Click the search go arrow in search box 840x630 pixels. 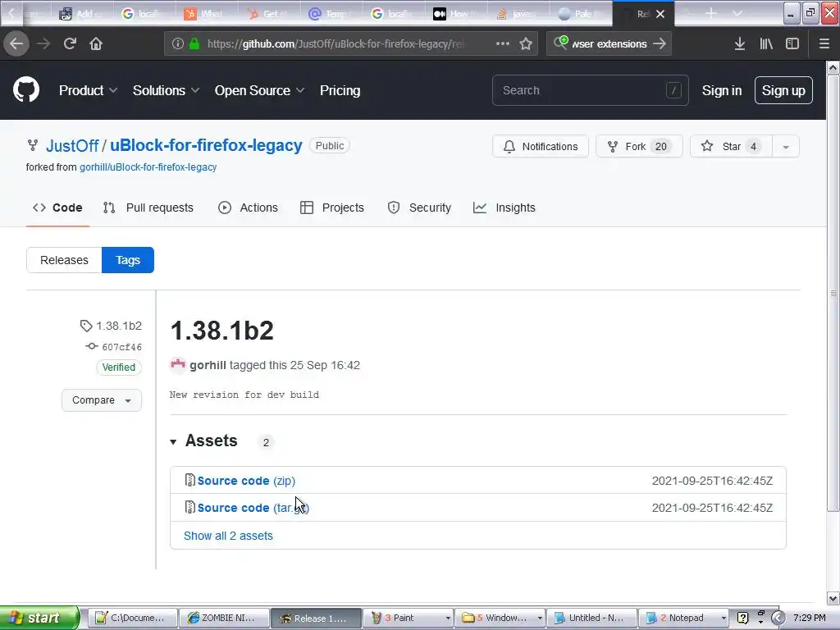[660, 44]
